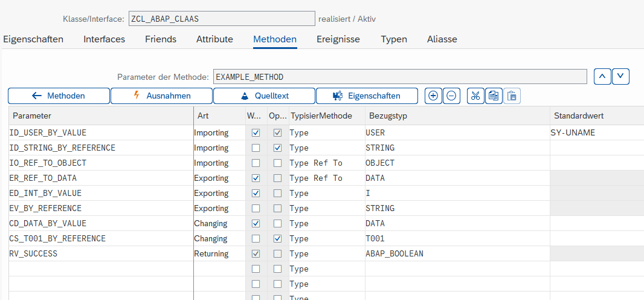Click the Bezugstyp cell I of ED_INT_BY_VALUE

point(457,193)
